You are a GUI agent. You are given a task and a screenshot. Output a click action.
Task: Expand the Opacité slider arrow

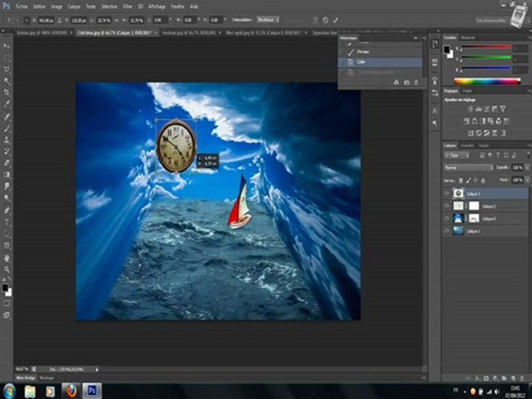(x=527, y=167)
